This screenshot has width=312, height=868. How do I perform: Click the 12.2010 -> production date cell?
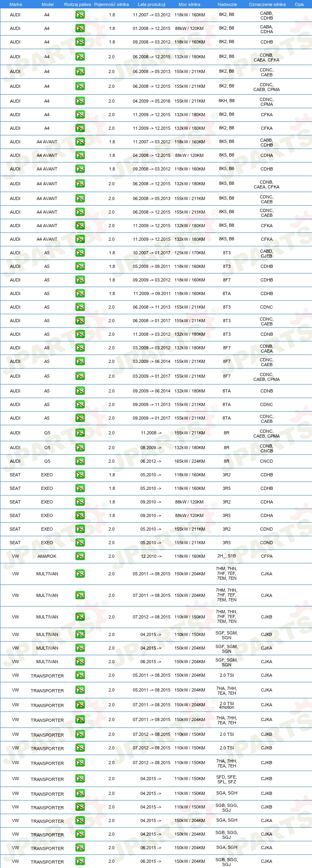(151, 556)
